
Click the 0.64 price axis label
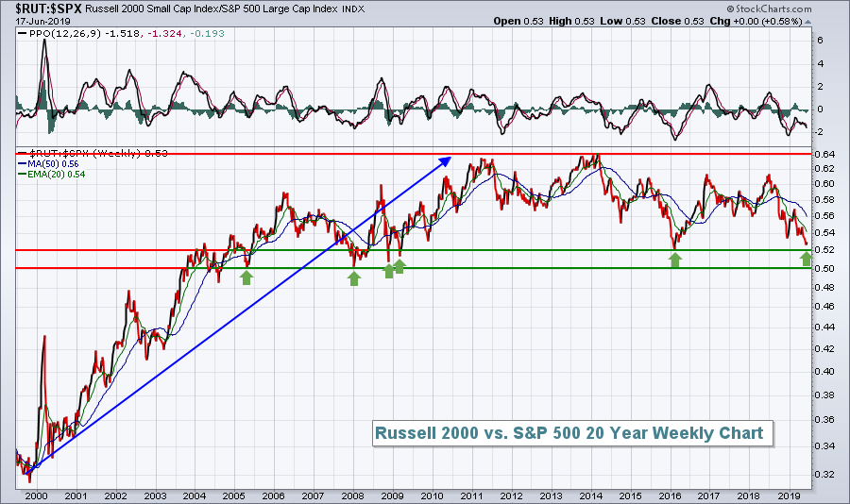[825, 155]
